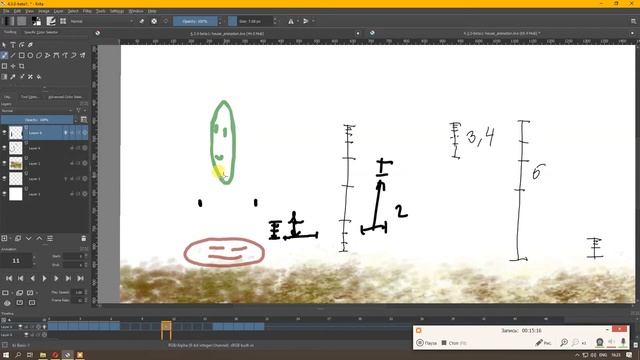640x360 pixels.
Task: Hide the landscape-thumbnail layer
Action: click(4, 163)
